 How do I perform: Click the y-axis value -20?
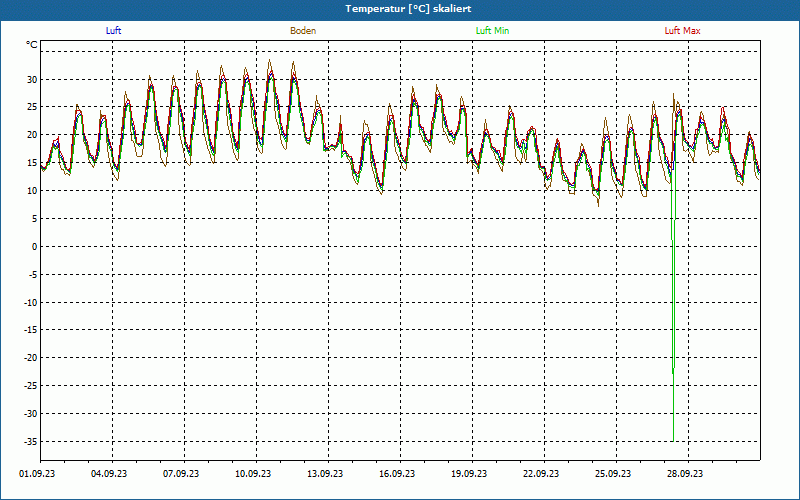point(31,358)
